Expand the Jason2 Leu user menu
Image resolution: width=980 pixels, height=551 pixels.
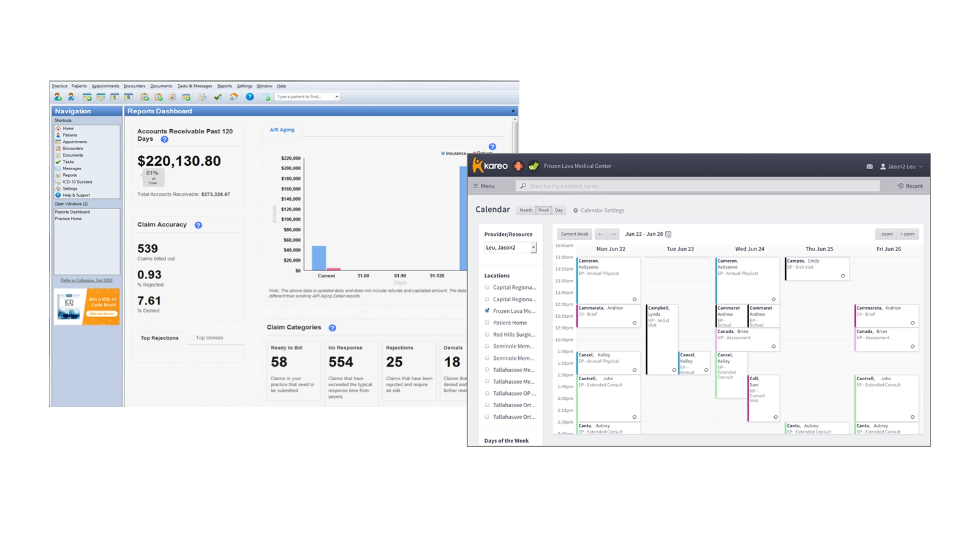point(901,167)
